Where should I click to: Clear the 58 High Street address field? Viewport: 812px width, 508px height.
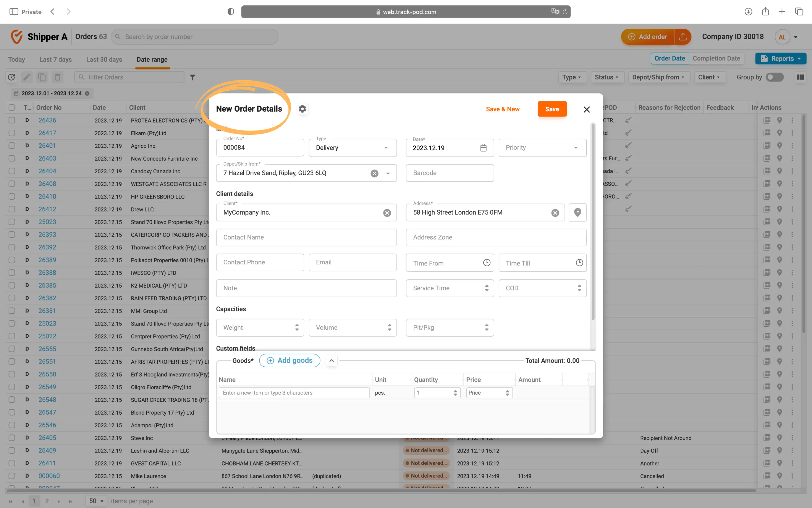point(555,213)
